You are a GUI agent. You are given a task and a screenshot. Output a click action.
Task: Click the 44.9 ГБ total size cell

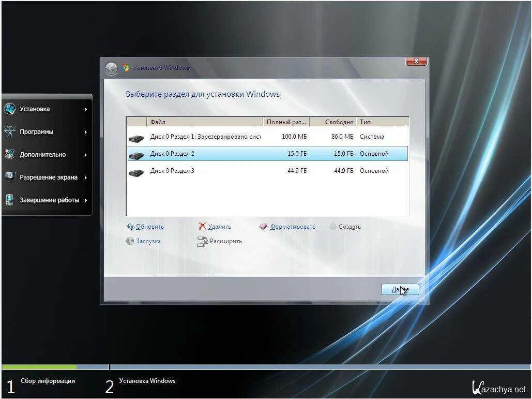[x=297, y=170]
